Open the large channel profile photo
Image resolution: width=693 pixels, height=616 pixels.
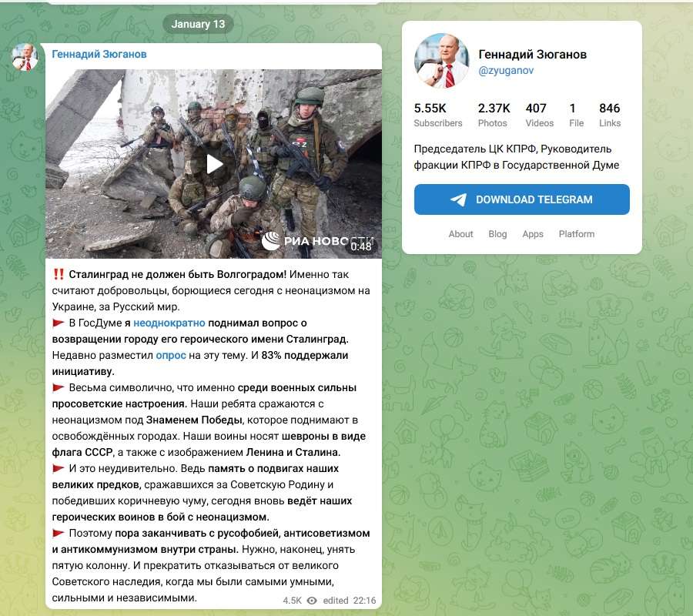pyautogui.click(x=441, y=61)
